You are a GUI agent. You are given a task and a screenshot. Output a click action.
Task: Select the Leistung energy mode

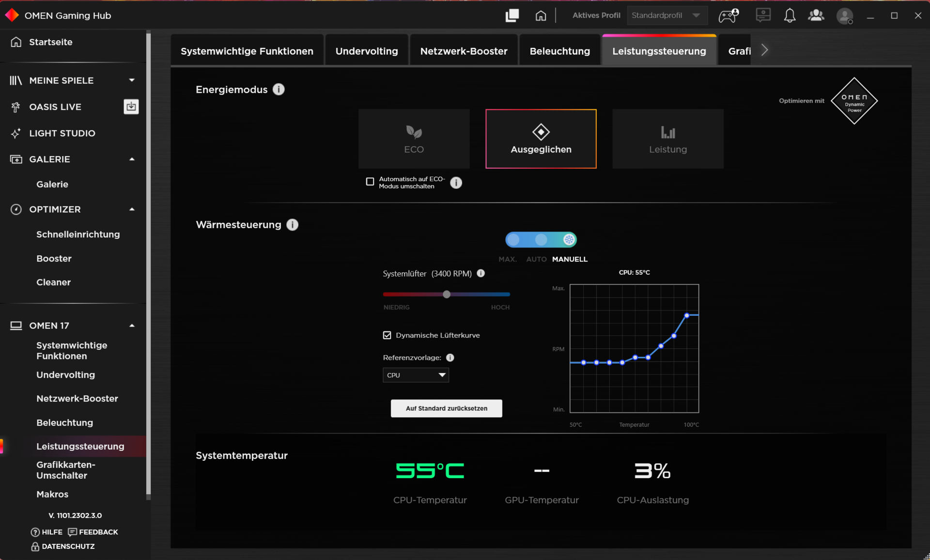[x=667, y=139]
